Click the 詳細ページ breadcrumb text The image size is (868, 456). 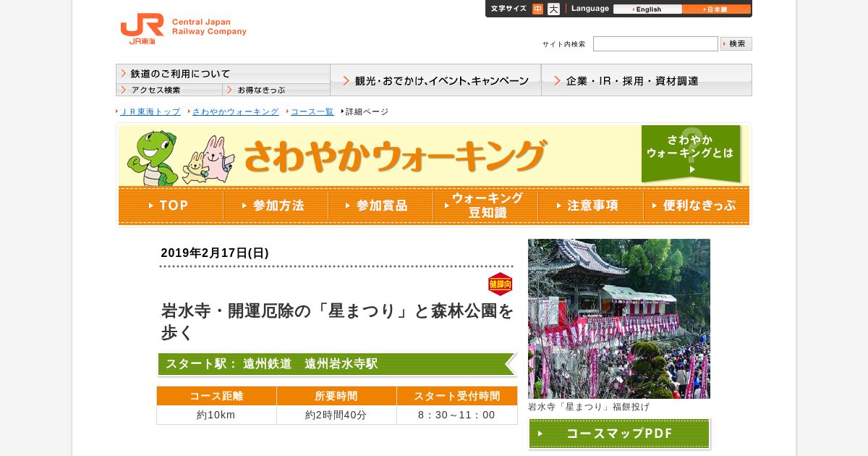click(x=367, y=111)
